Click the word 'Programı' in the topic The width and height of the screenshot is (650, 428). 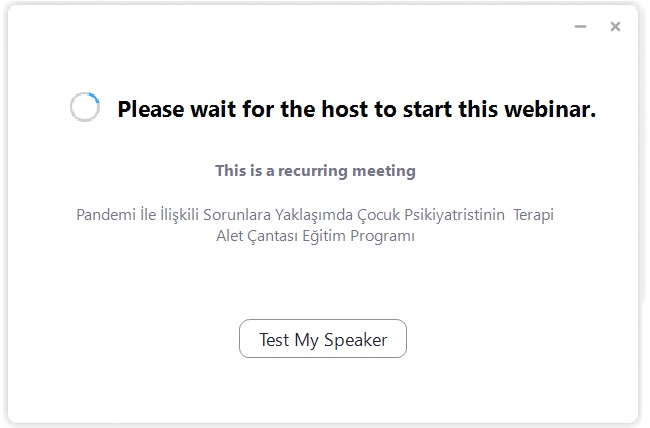coord(382,236)
